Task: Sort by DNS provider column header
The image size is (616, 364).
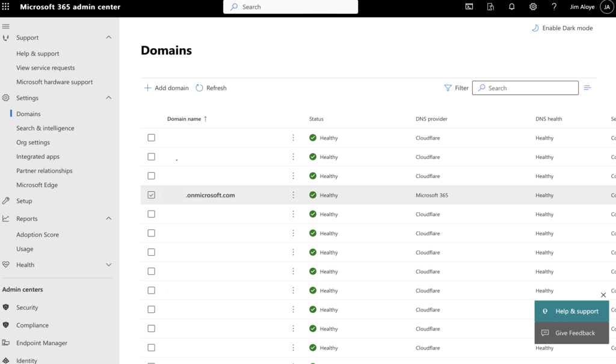Action: point(431,119)
